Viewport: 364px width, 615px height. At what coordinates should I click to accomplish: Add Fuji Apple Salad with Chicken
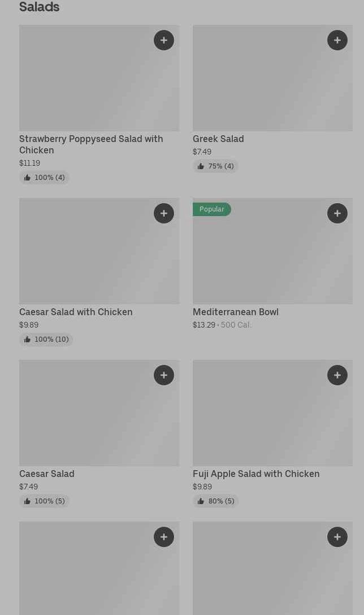pos(337,375)
